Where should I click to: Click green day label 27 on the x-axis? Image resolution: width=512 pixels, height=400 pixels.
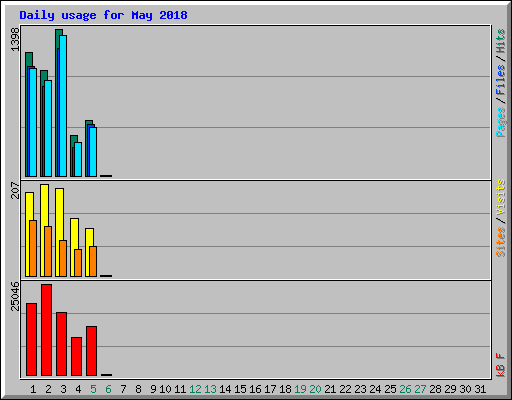[x=420, y=389]
